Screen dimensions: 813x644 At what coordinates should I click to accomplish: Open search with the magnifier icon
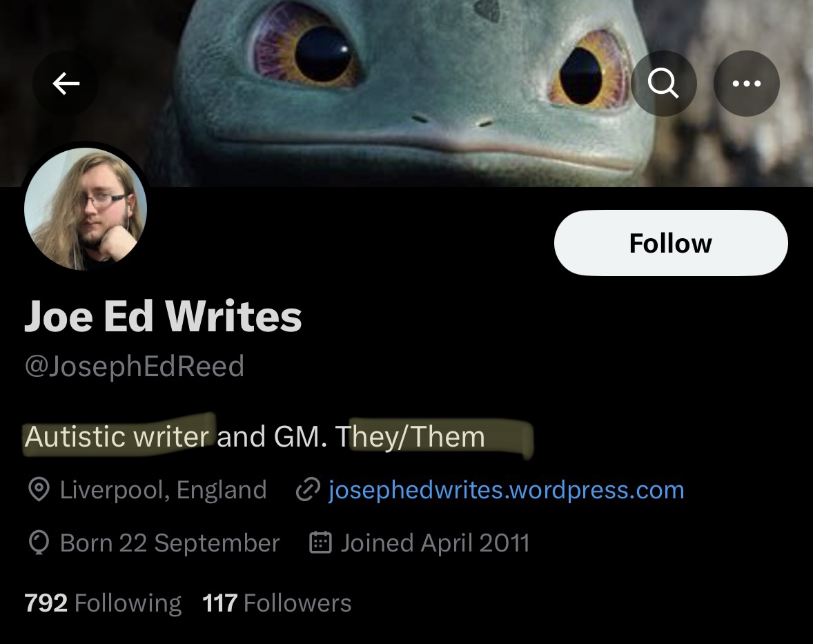pyautogui.click(x=663, y=84)
